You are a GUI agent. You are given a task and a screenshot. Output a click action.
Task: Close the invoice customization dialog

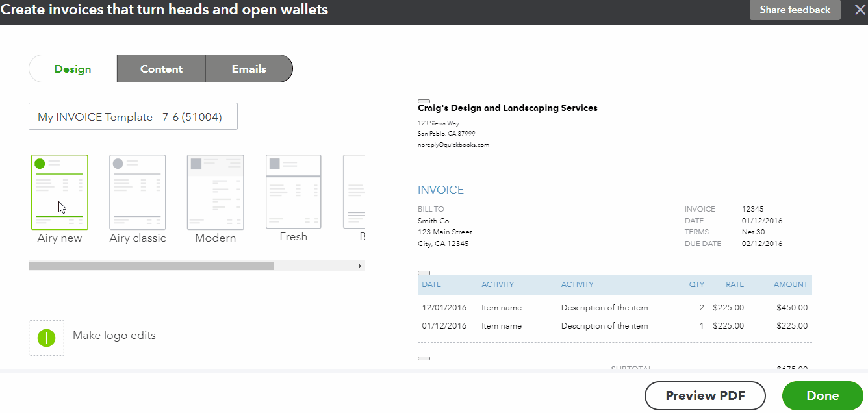860,10
